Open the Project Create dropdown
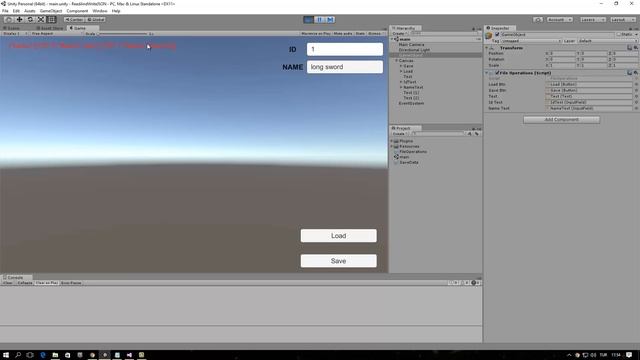Screen dimensions: 640x360 click(x=400, y=133)
